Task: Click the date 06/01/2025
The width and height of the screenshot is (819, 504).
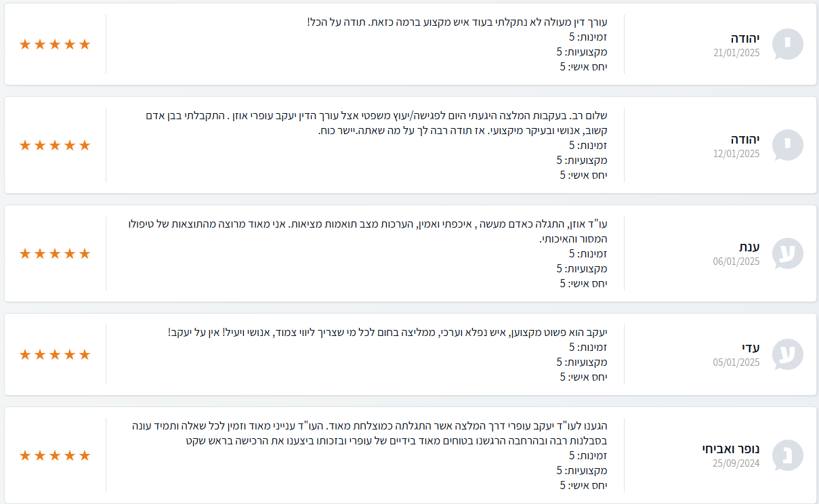Action: pos(736,261)
